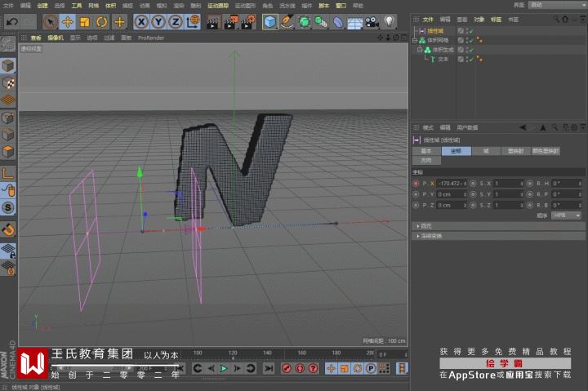Click the Undo arrow in the toolbar

pyautogui.click(x=12, y=22)
